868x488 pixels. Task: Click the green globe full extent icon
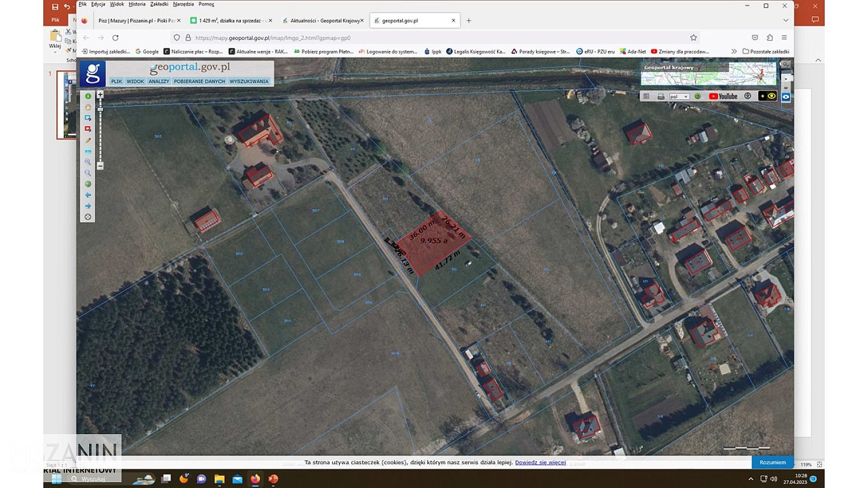coord(88,184)
